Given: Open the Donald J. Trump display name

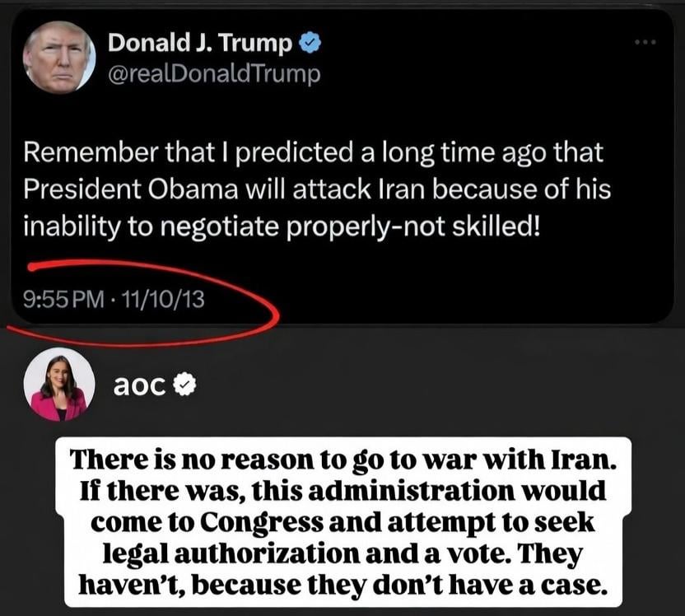Looking at the screenshot, I should pos(200,43).
